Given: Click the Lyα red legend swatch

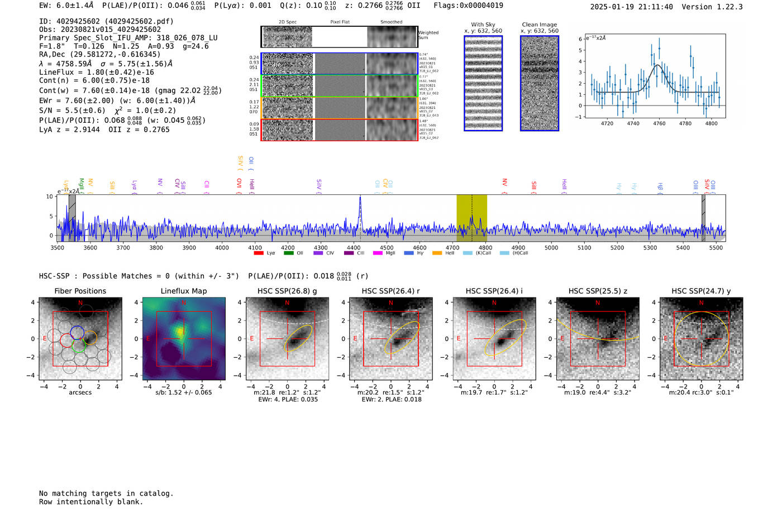Looking at the screenshot, I should coord(259,253).
